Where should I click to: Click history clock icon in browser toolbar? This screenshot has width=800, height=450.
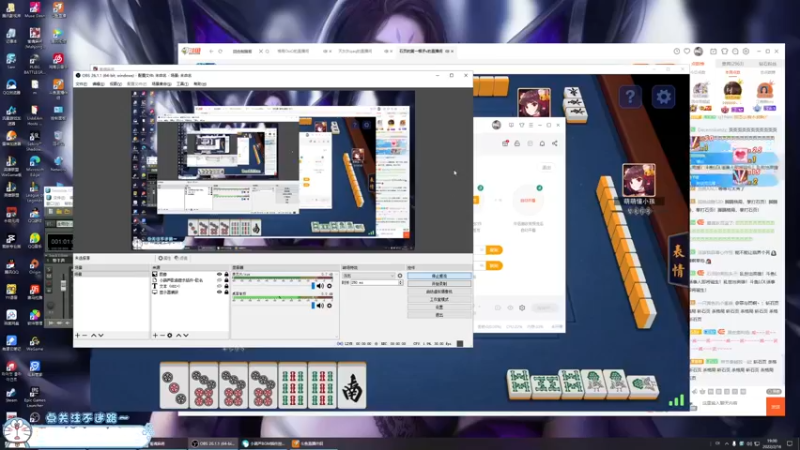677,51
